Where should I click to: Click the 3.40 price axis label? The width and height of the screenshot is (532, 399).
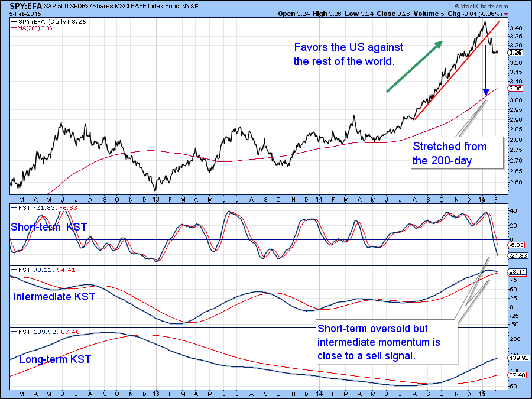pyautogui.click(x=515, y=27)
